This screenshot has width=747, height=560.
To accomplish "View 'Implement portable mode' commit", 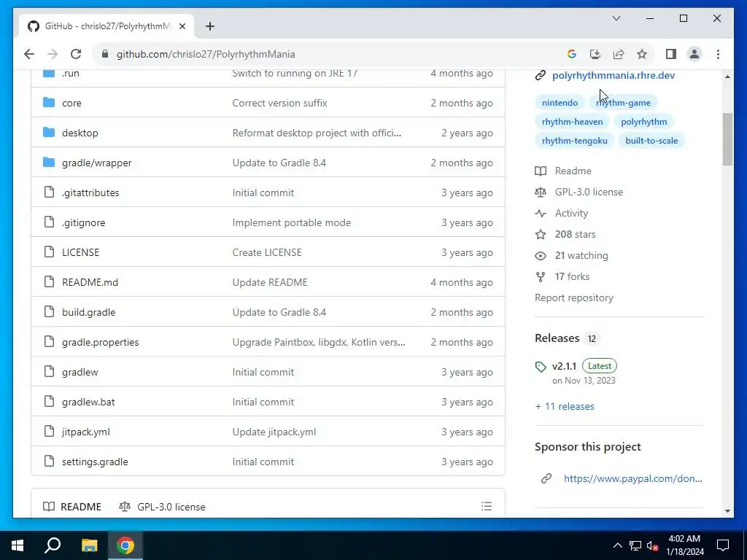I will click(292, 222).
